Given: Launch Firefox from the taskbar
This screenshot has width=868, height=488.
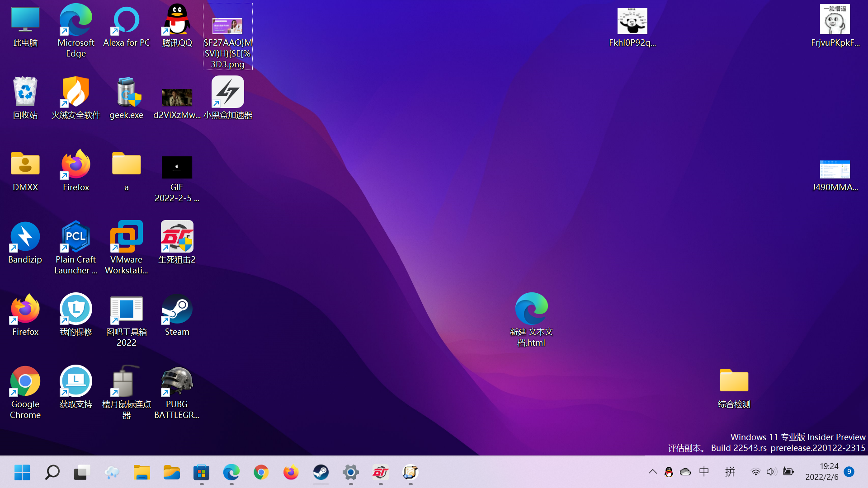Looking at the screenshot, I should [291, 472].
